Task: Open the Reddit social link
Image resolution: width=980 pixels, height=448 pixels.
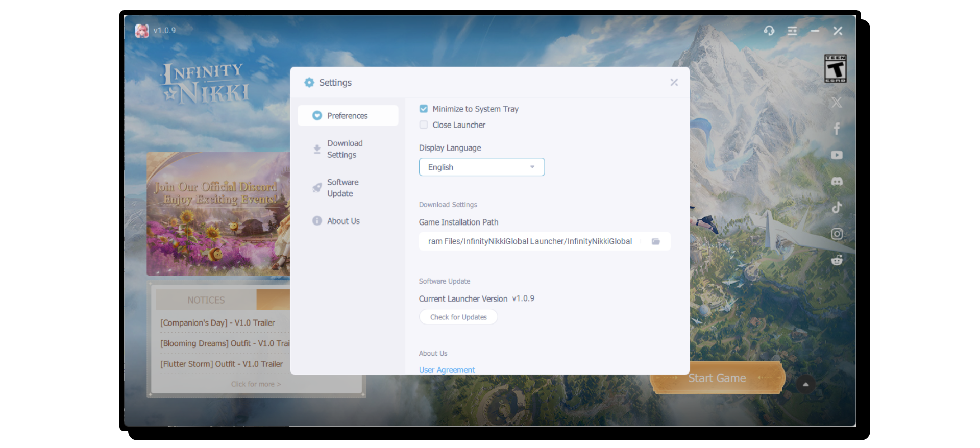Action: pyautogui.click(x=837, y=260)
